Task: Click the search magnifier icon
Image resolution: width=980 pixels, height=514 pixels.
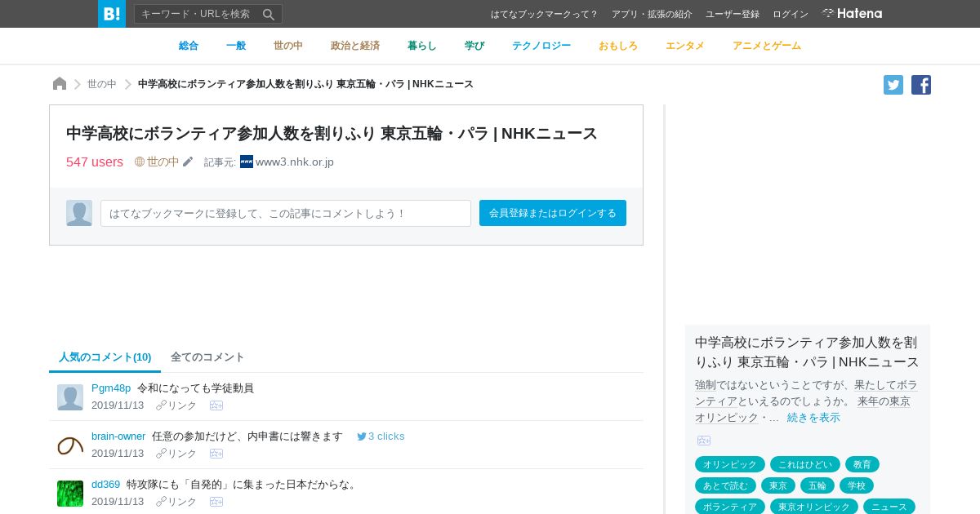Action: (x=269, y=14)
